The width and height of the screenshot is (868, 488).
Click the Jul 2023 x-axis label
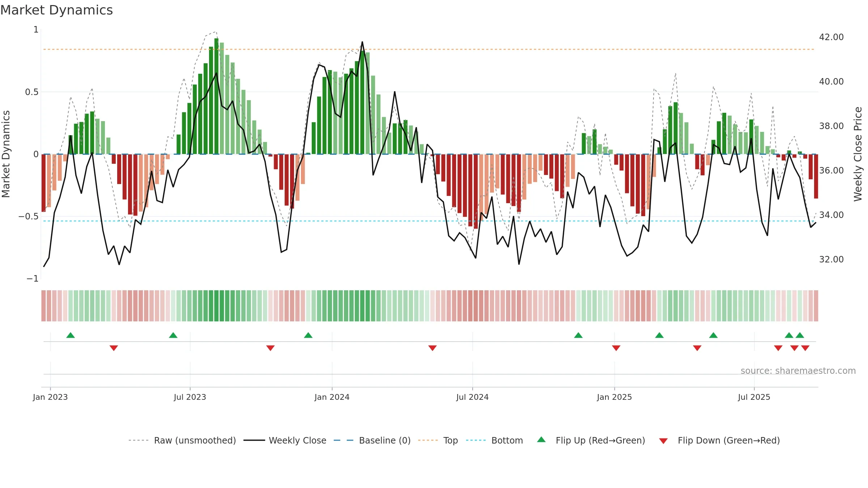190,397
